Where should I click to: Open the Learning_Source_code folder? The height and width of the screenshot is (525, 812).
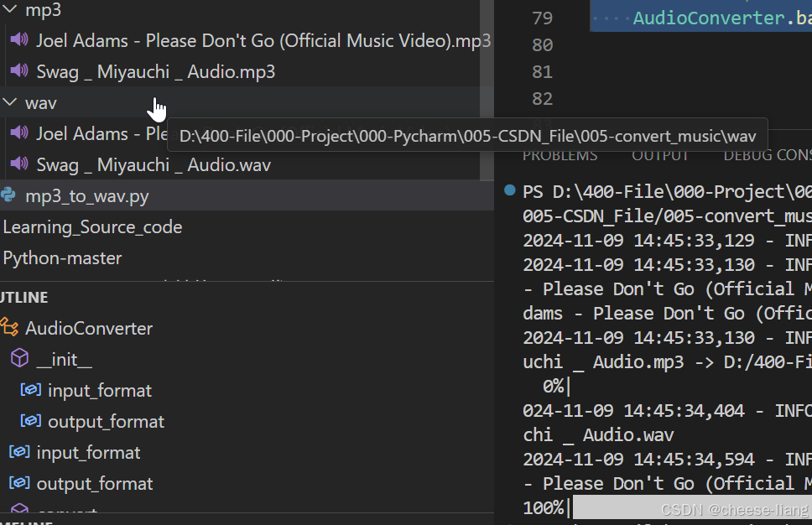(92, 226)
